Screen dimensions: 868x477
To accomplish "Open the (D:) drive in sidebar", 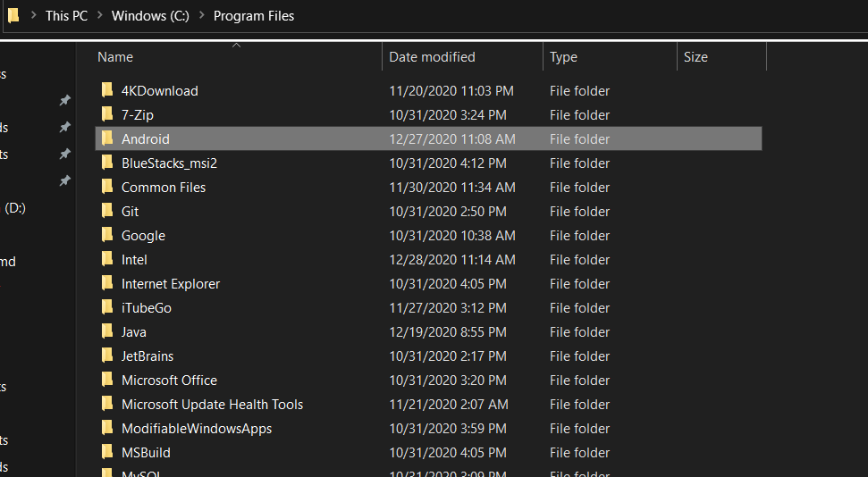I will [x=15, y=208].
